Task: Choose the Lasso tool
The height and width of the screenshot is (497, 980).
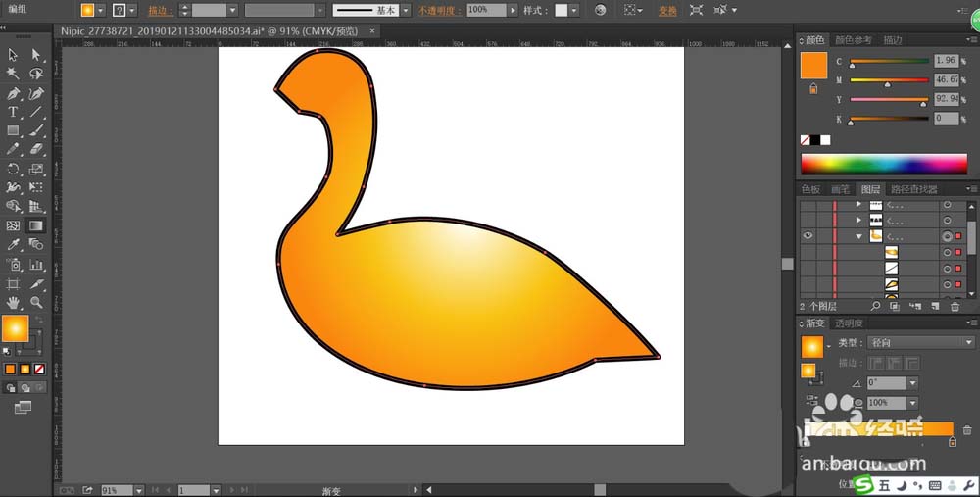Action: (x=36, y=74)
